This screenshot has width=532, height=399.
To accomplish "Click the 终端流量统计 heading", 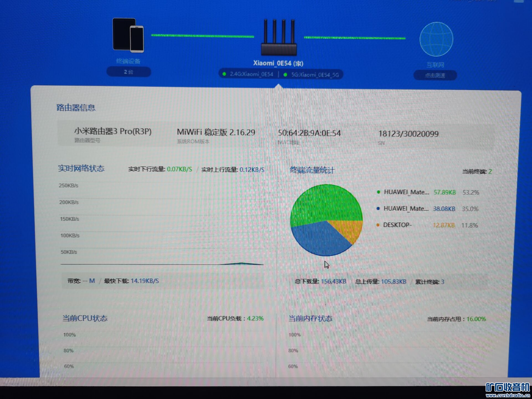I will pyautogui.click(x=312, y=170).
